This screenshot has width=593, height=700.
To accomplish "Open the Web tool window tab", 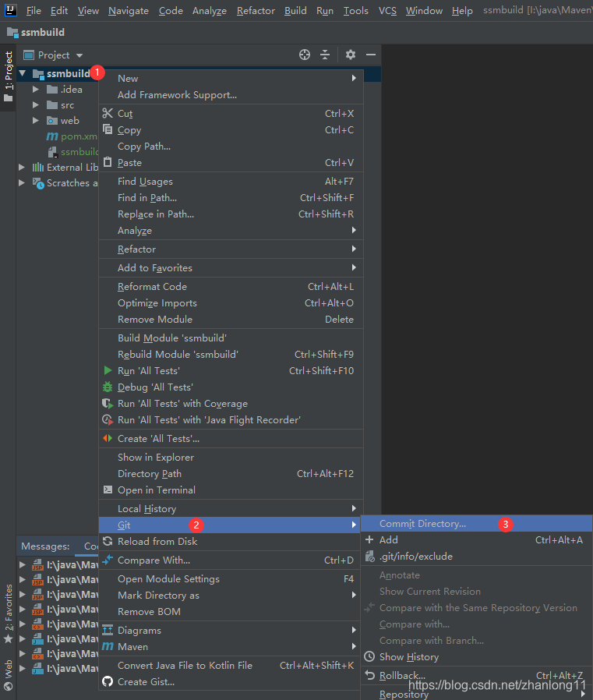I will [8, 674].
